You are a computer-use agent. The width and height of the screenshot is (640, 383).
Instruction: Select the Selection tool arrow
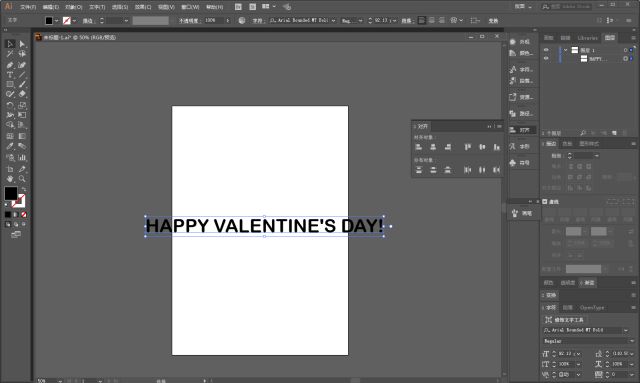(10, 44)
